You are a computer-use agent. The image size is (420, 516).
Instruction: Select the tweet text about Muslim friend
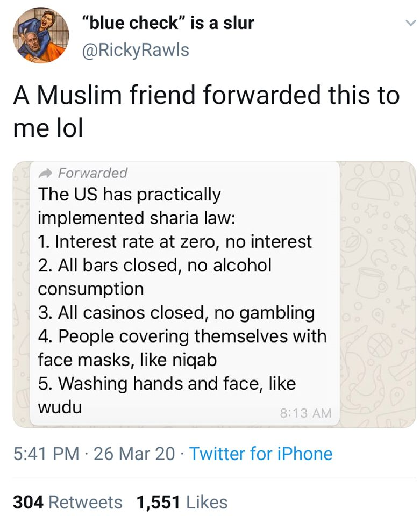(x=206, y=112)
